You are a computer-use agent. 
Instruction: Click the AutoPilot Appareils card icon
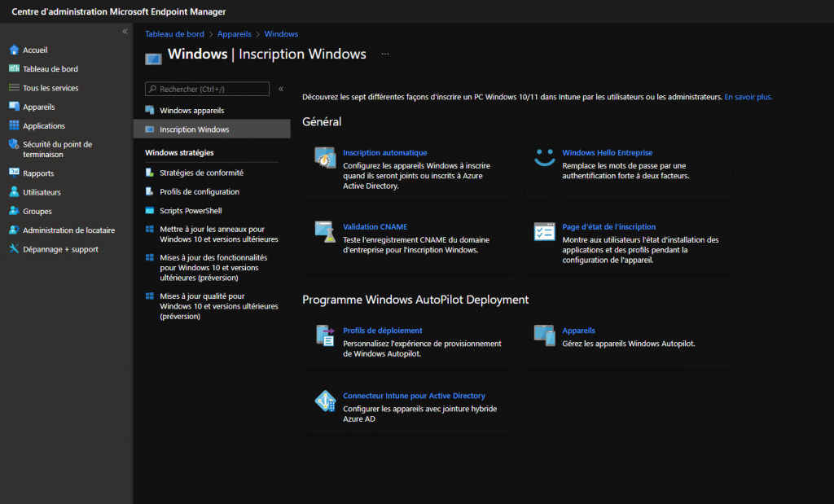545,335
